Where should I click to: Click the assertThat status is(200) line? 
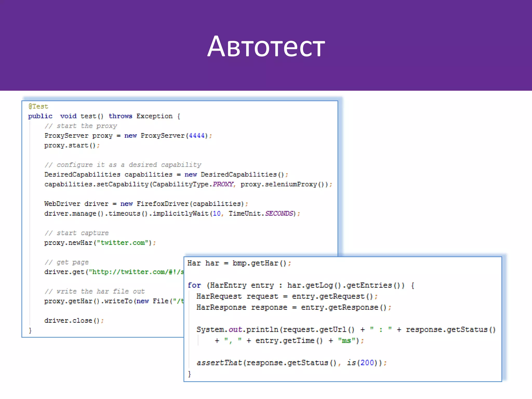pos(291,363)
